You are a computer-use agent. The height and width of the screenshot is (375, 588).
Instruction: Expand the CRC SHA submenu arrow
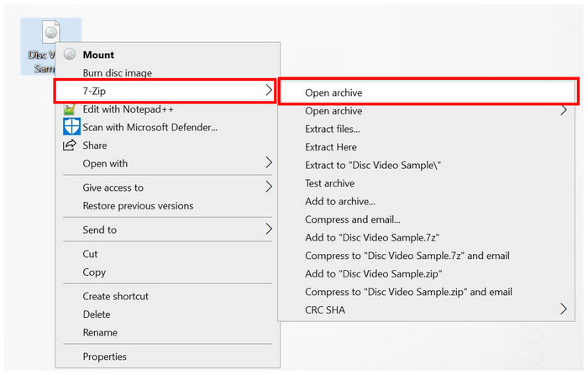(564, 310)
